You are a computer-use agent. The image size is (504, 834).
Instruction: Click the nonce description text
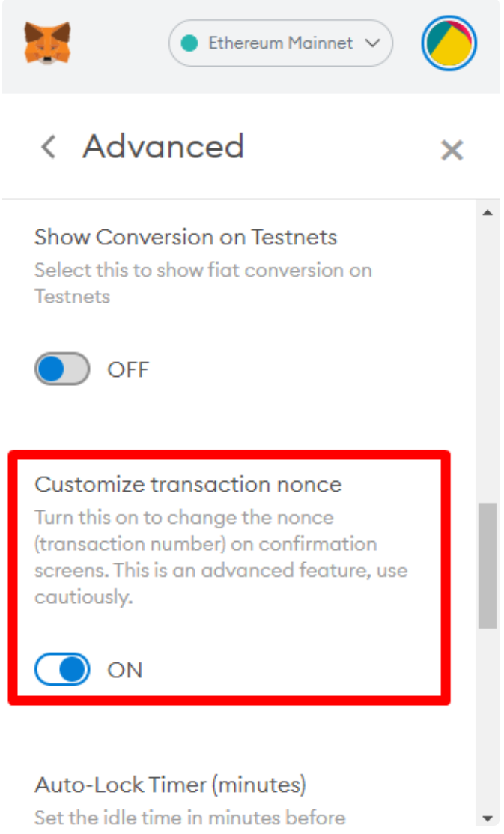click(x=221, y=557)
